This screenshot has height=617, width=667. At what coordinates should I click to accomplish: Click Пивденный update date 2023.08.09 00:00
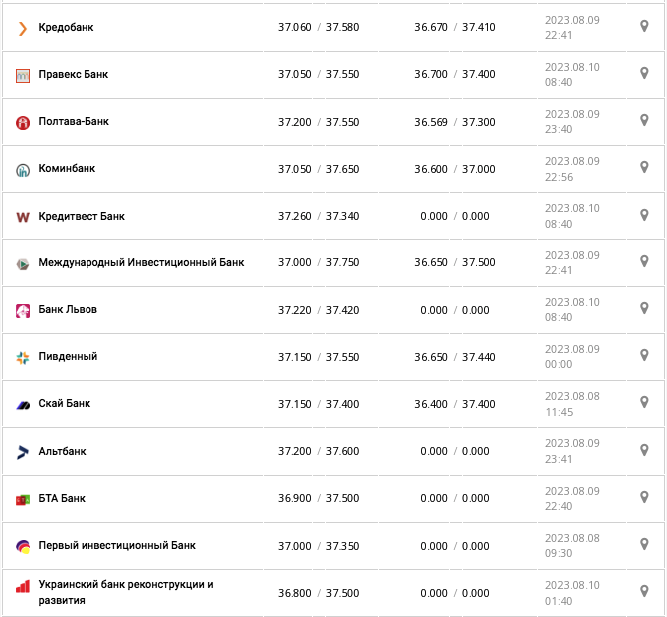coord(572,357)
